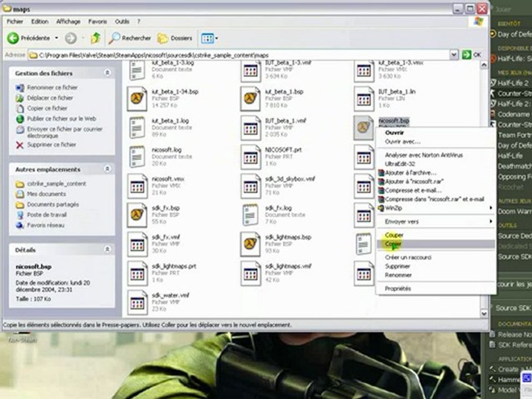Show the Dossiers folder pane
This screenshot has width=532, height=399.
pos(175,38)
